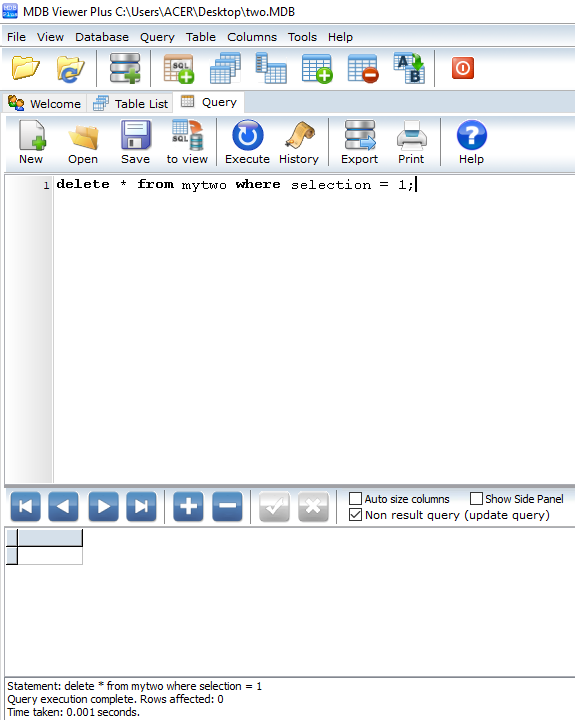Switch to the Table List tab
The image size is (575, 720).
131,103
